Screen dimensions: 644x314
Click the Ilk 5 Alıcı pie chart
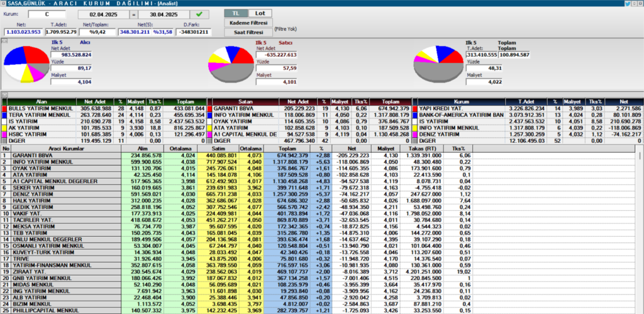26,64
